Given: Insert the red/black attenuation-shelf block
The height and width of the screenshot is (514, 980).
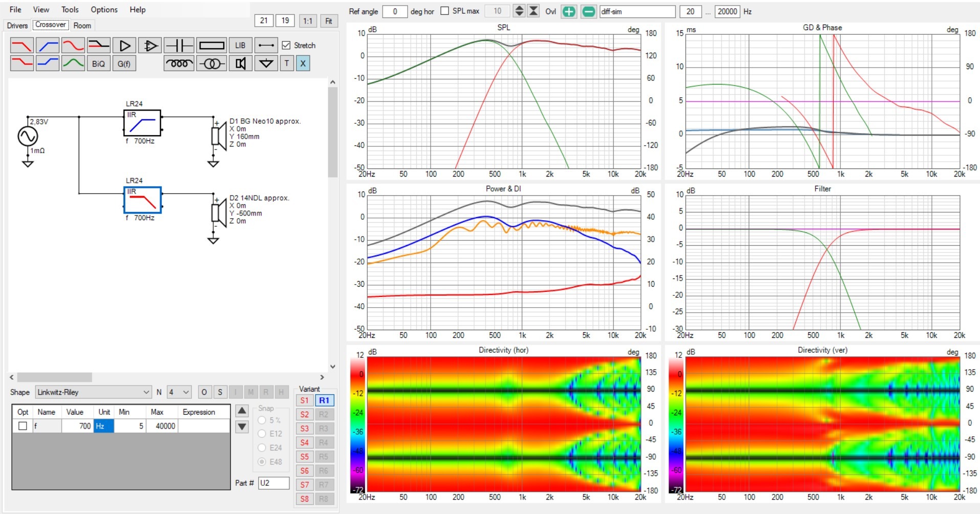Looking at the screenshot, I should tap(99, 46).
